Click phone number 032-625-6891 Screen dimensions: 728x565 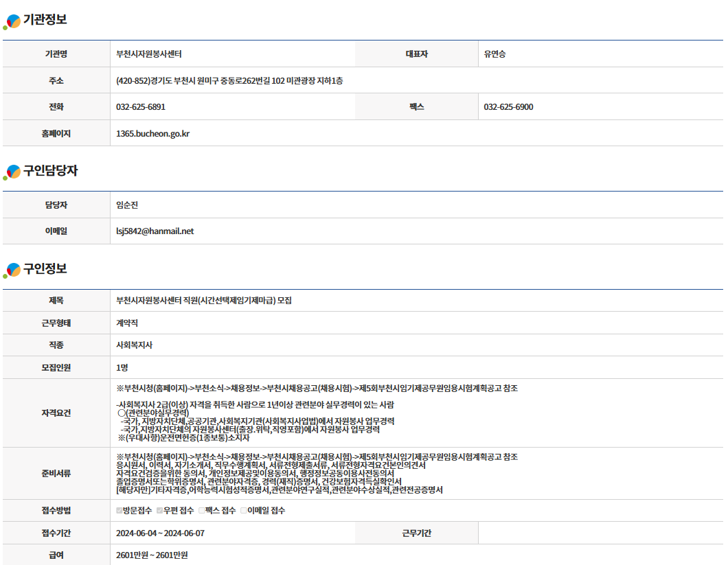pos(141,107)
